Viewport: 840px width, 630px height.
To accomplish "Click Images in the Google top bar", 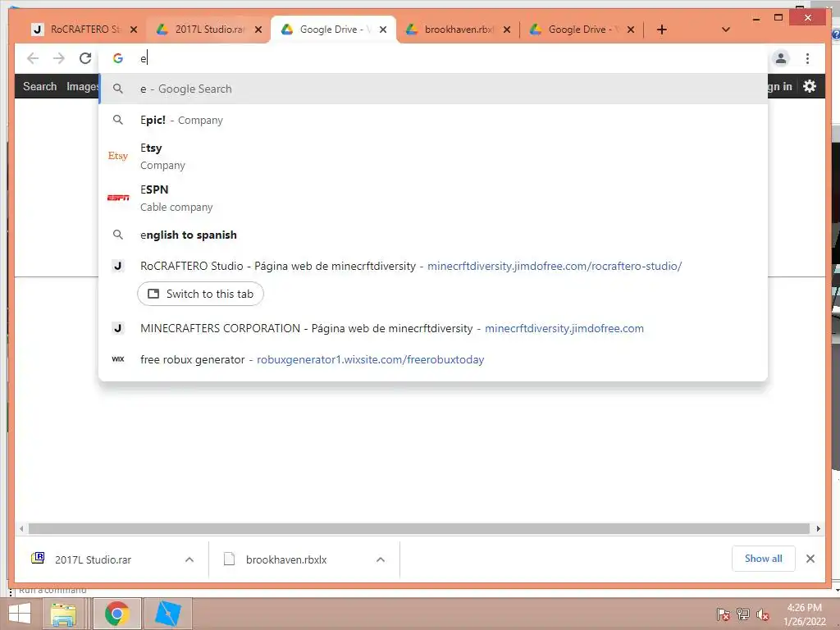I will pyautogui.click(x=83, y=86).
